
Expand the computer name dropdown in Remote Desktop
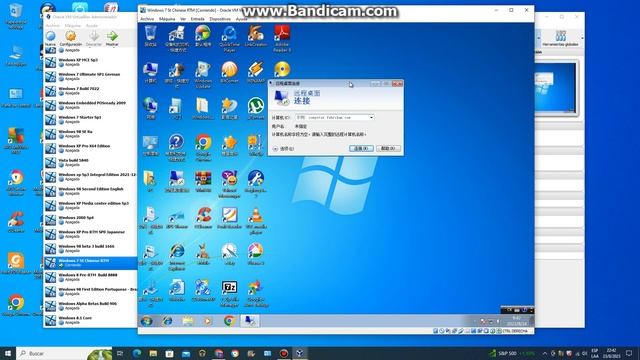371,118
